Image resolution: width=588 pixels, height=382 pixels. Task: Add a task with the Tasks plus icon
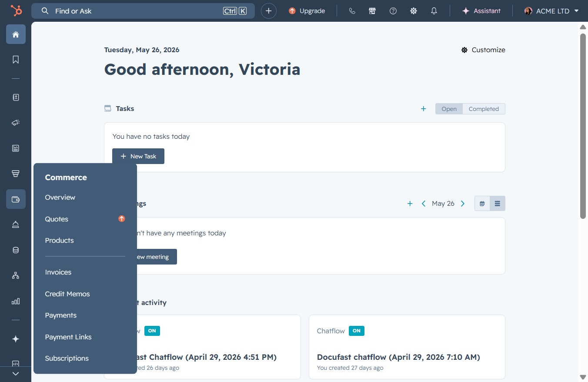[424, 109]
